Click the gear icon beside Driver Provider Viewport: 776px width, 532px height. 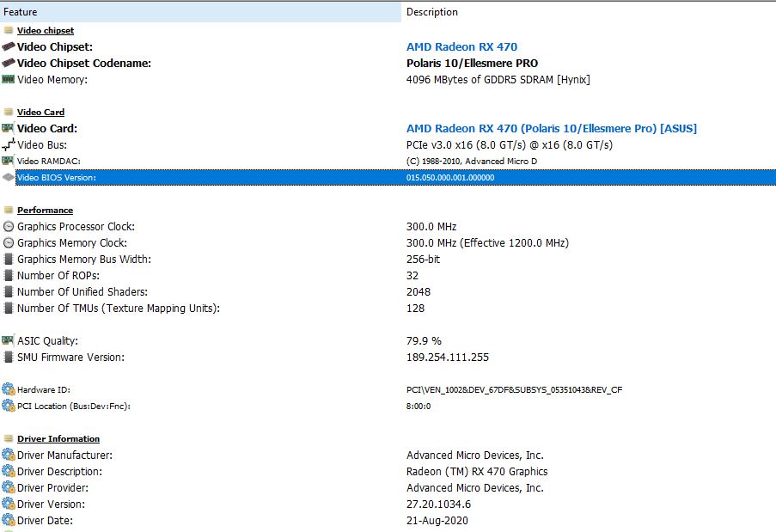pos(8,487)
